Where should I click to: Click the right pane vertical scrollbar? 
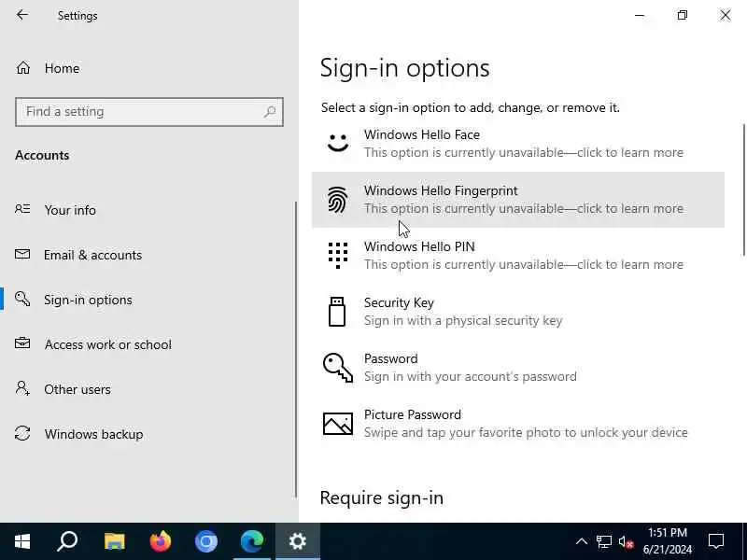tap(743, 189)
